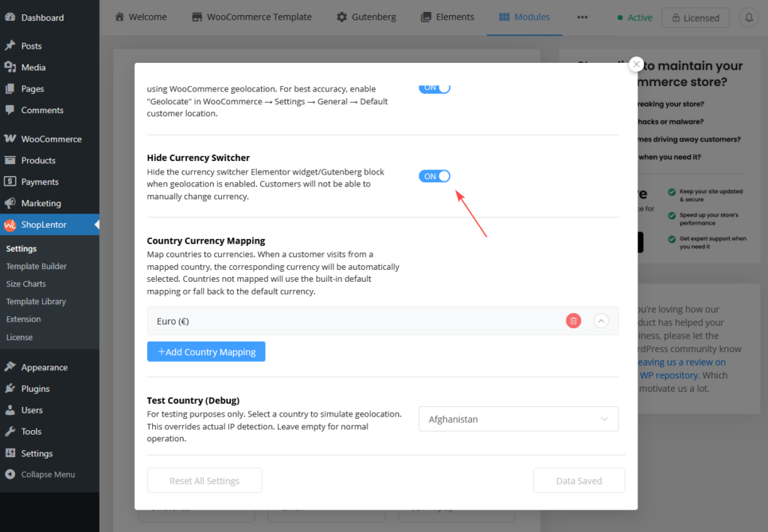Delete the Euro currency mapping
Screen dimensions: 768x532
pyautogui.click(x=574, y=321)
